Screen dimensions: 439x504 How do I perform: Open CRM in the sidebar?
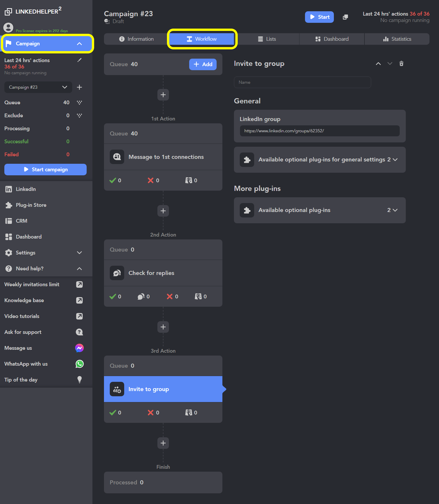coord(46,221)
